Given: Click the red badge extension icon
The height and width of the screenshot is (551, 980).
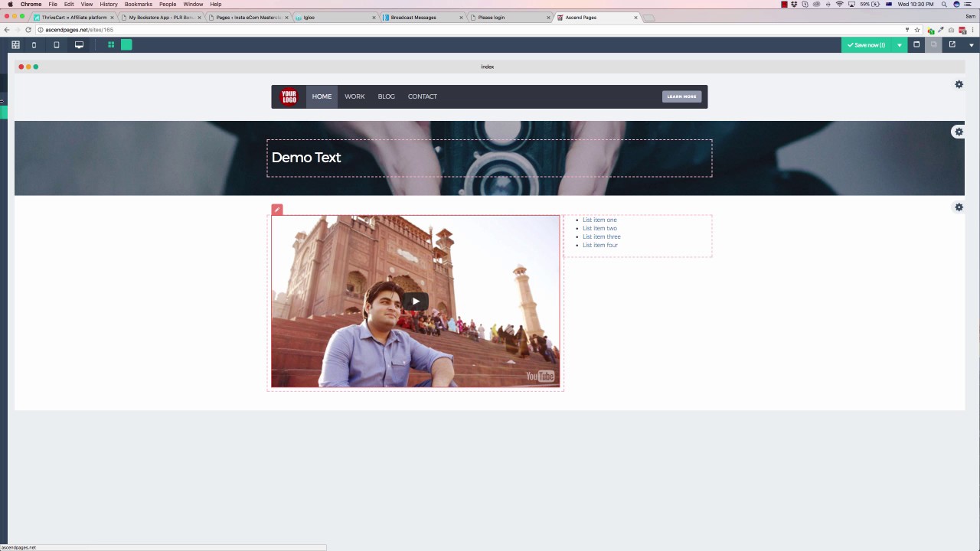Looking at the screenshot, I should click(x=962, y=31).
